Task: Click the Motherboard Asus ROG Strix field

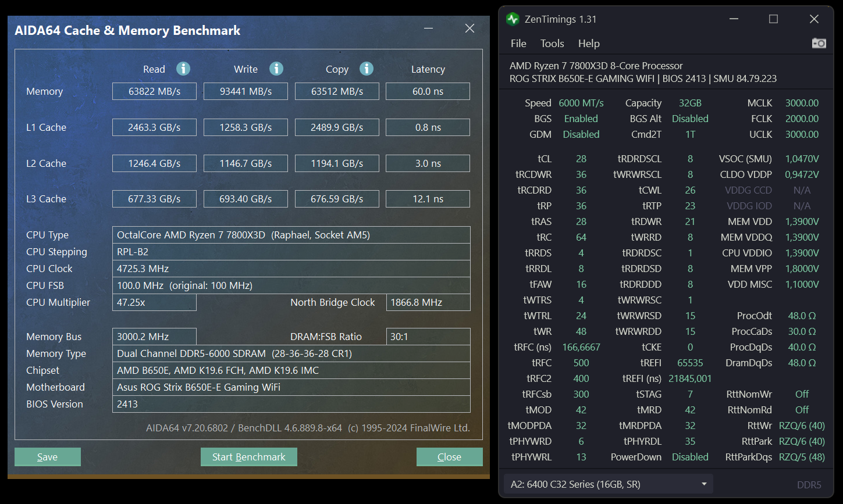Action: [291, 387]
